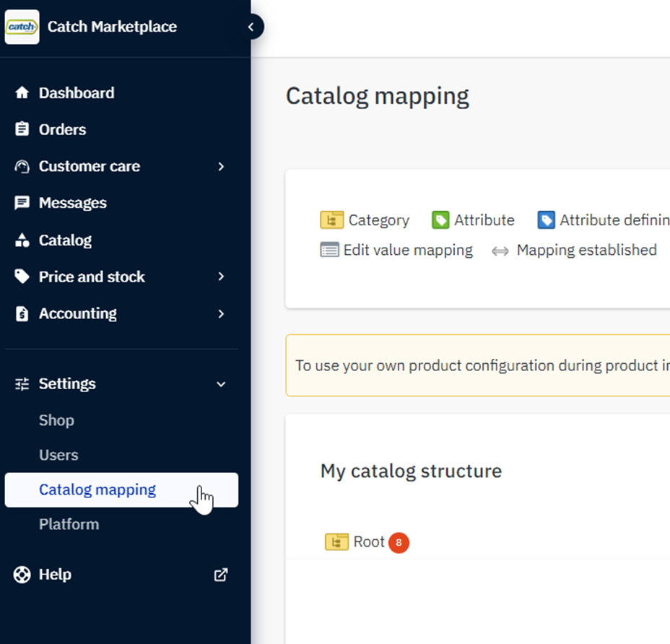Open the Users settings page
This screenshot has width=670, height=644.
(58, 455)
